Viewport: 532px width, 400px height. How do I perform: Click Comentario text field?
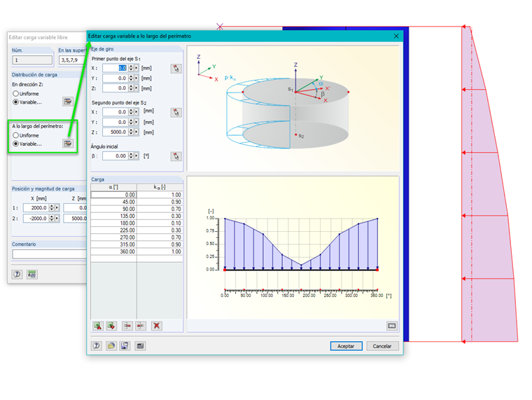click(x=50, y=254)
